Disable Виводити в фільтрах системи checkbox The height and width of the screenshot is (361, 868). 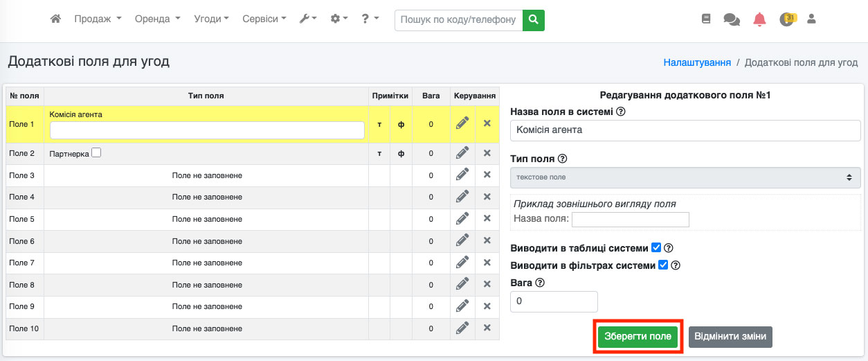coord(663,265)
